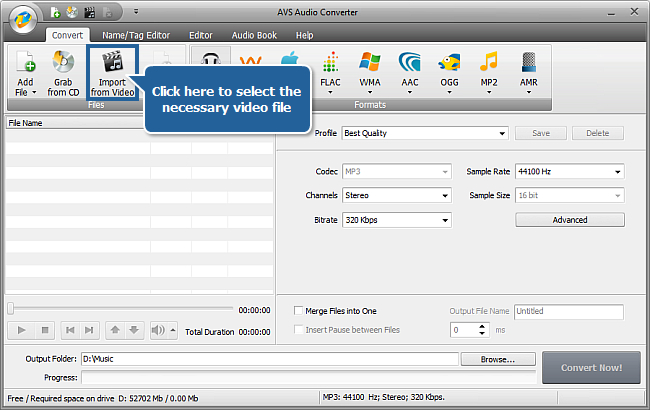Click the Play button
Viewport: 650px width, 410px height.
(x=22, y=330)
